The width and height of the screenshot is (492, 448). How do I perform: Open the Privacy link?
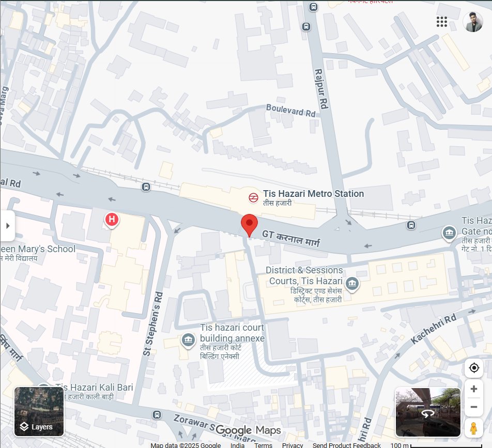point(293,445)
